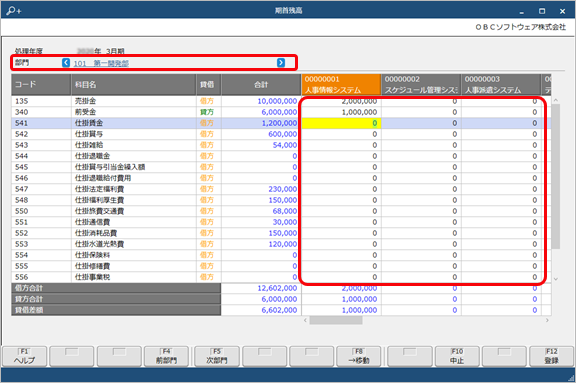Click the yellow input cell in row 541
The width and height of the screenshot is (576, 383).
point(341,123)
